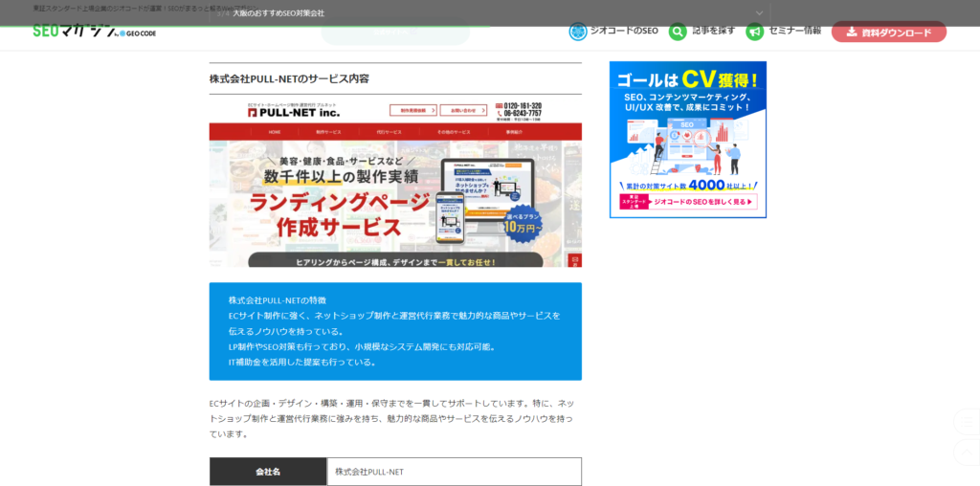Click the ジオコードのSEO round blue icon
Image resolution: width=980 pixels, height=486 pixels.
[x=577, y=32]
